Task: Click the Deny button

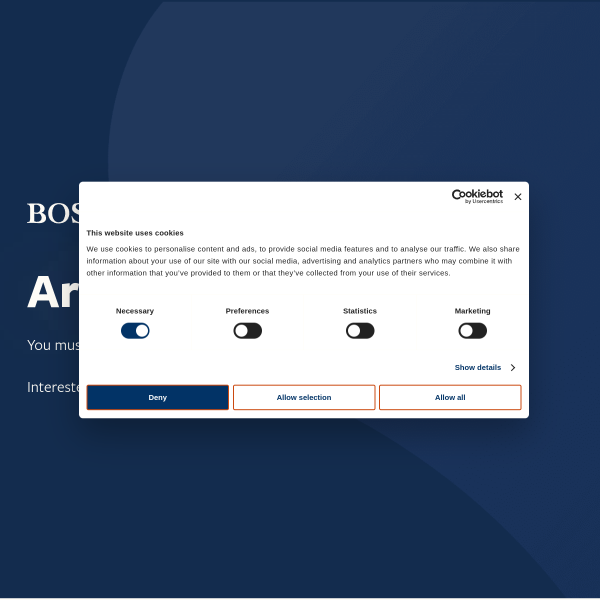Action: pos(158,397)
